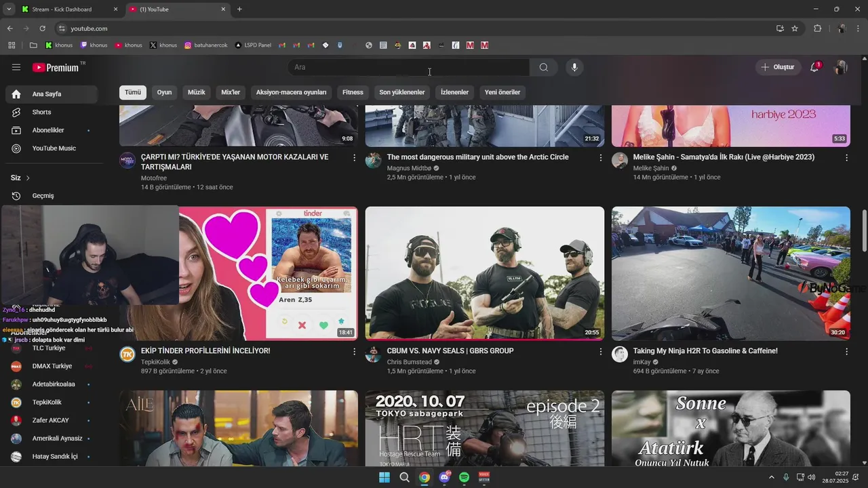868x488 pixels.
Task: Select the Tümü filter chip
Action: pos(133,92)
